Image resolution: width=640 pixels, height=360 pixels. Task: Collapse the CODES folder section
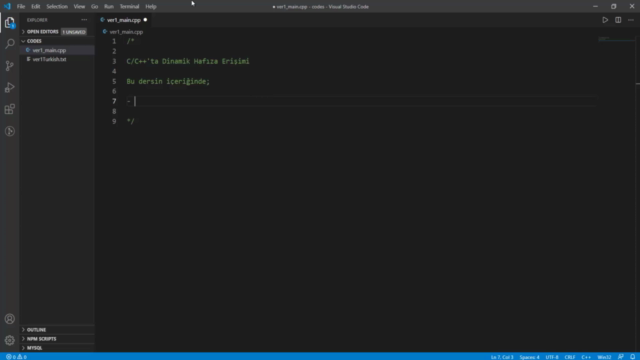(57, 41)
